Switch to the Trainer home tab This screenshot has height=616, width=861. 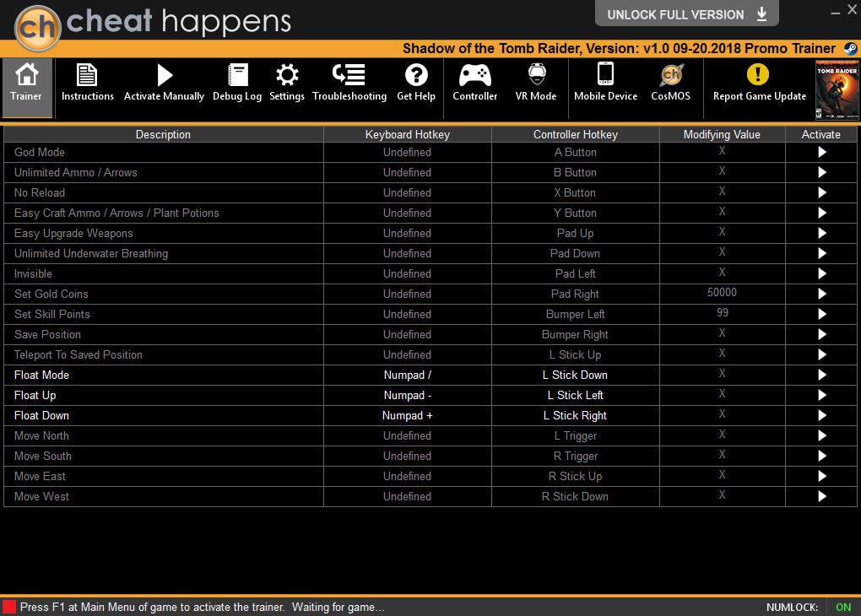[26, 84]
